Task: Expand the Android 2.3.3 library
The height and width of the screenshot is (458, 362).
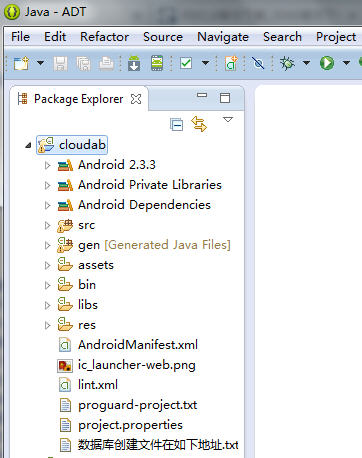Action: 47,165
